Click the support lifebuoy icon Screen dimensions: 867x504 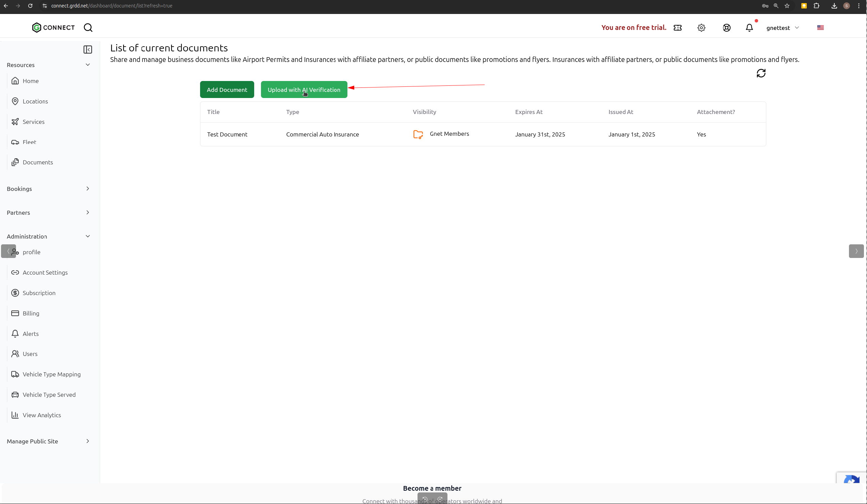[x=726, y=28]
